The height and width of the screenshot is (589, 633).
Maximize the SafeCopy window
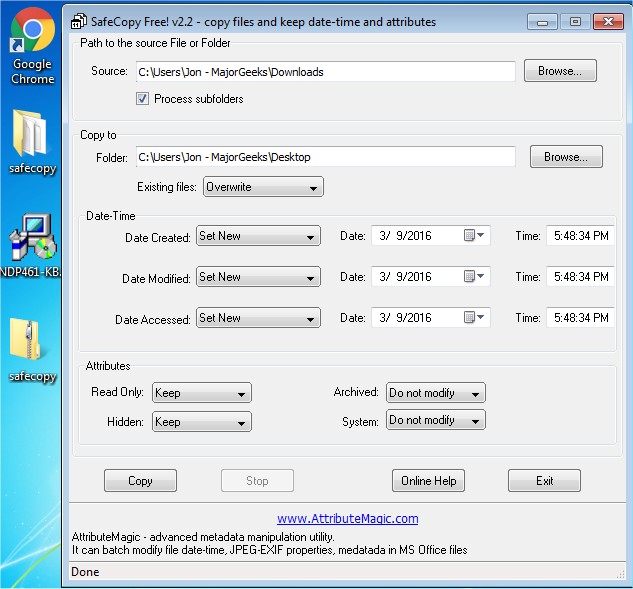(575, 22)
